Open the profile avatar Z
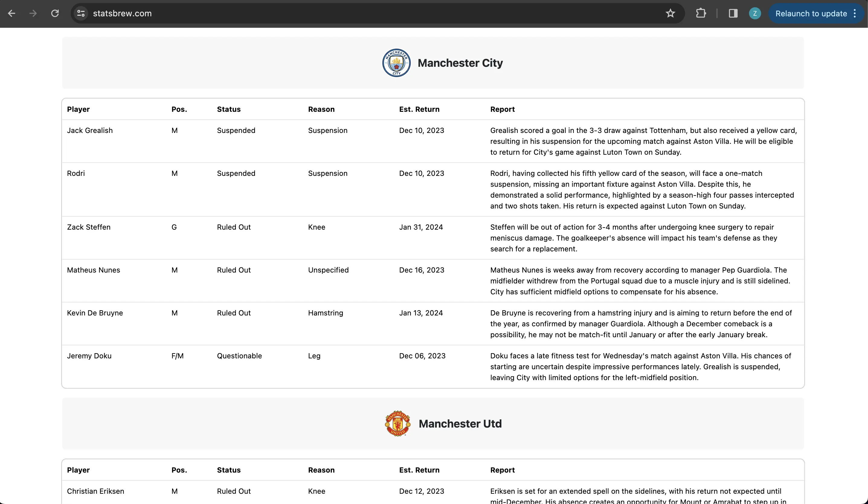Image resolution: width=868 pixels, height=504 pixels. point(755,13)
